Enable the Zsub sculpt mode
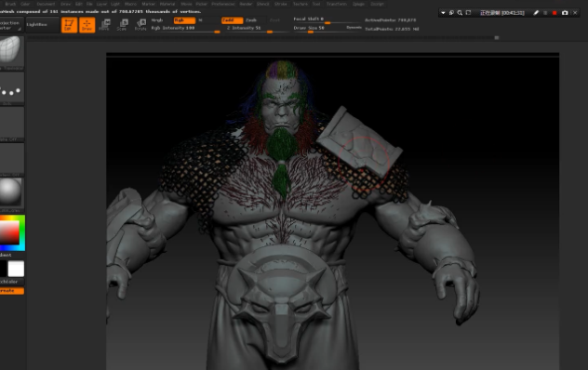Image resolution: width=588 pixels, height=370 pixels. [251, 20]
